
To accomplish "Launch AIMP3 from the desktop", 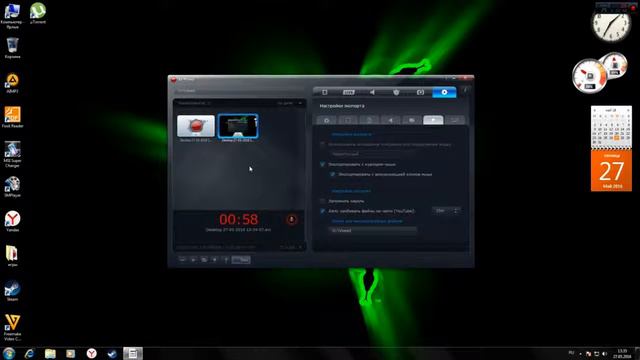I will [12, 83].
